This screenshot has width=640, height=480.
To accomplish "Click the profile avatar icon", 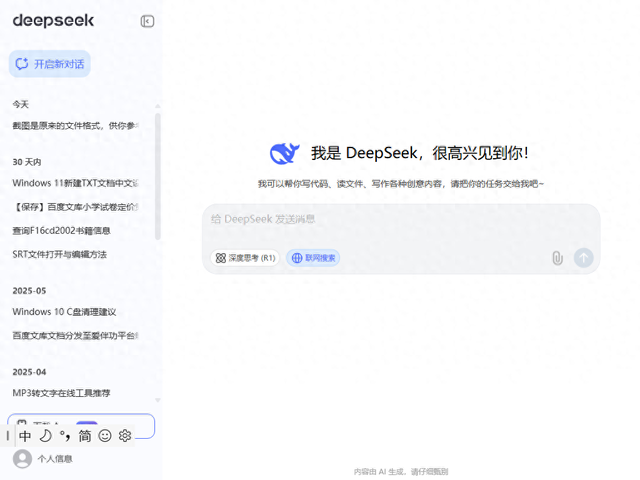I will click(x=22, y=459).
